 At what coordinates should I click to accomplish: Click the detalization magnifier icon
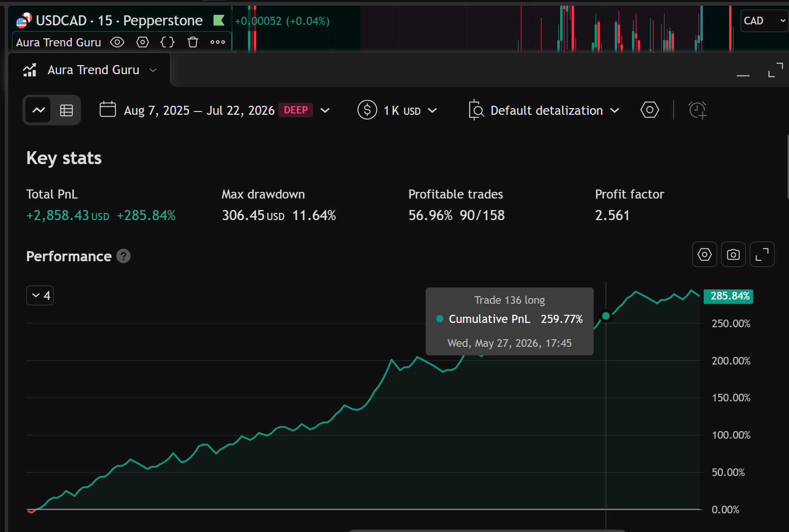476,110
